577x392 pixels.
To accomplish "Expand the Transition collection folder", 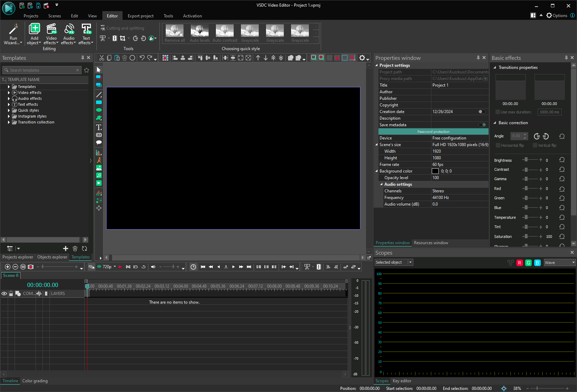I will click(9, 122).
